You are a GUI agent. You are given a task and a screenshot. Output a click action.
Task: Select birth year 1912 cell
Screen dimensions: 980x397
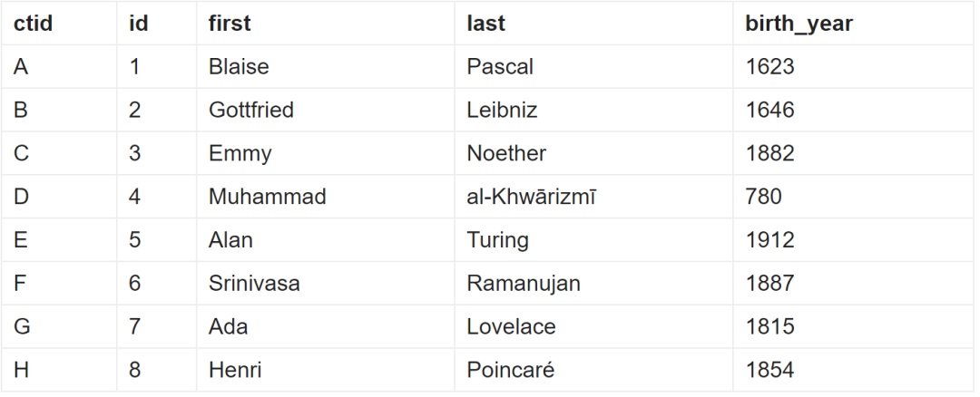click(x=769, y=240)
